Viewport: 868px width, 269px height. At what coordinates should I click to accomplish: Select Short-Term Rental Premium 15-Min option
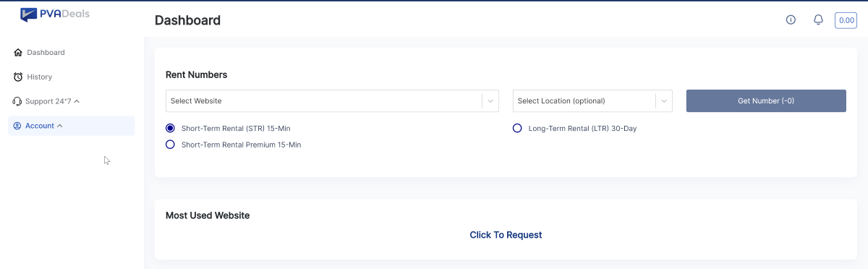tap(171, 145)
